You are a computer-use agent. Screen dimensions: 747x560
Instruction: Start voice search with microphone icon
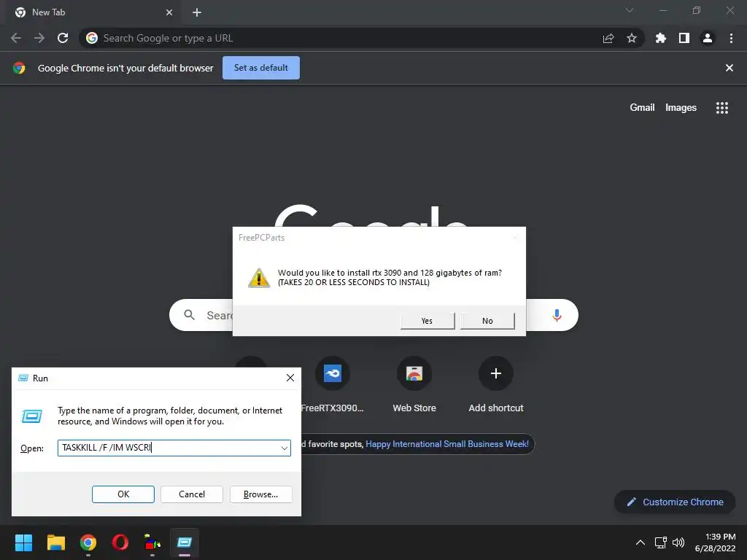click(x=557, y=315)
